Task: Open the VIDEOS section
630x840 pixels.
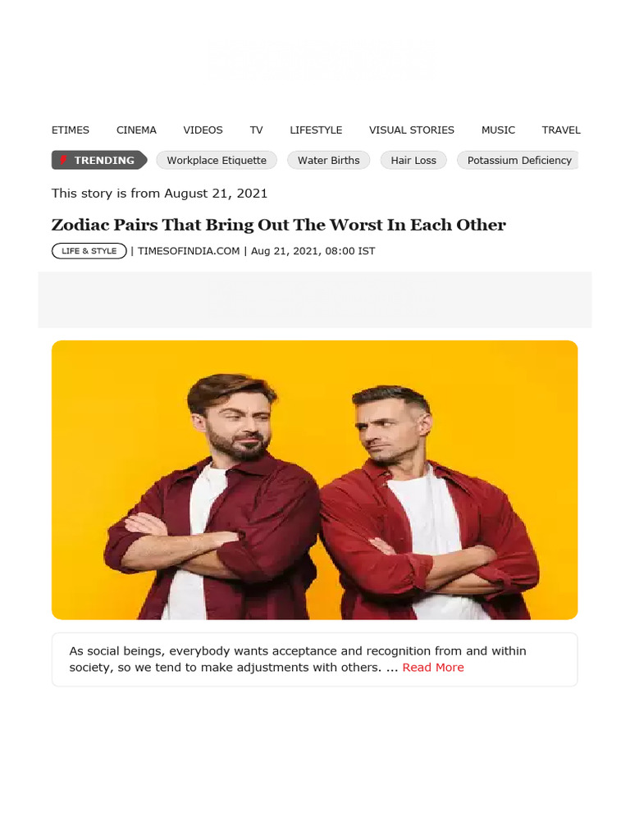Action: pos(203,130)
